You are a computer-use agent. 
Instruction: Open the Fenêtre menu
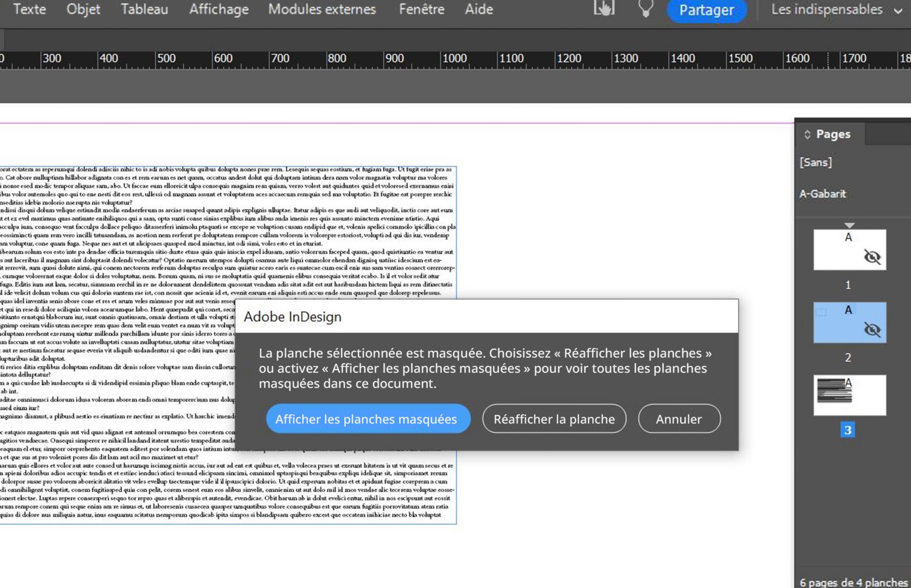(422, 9)
